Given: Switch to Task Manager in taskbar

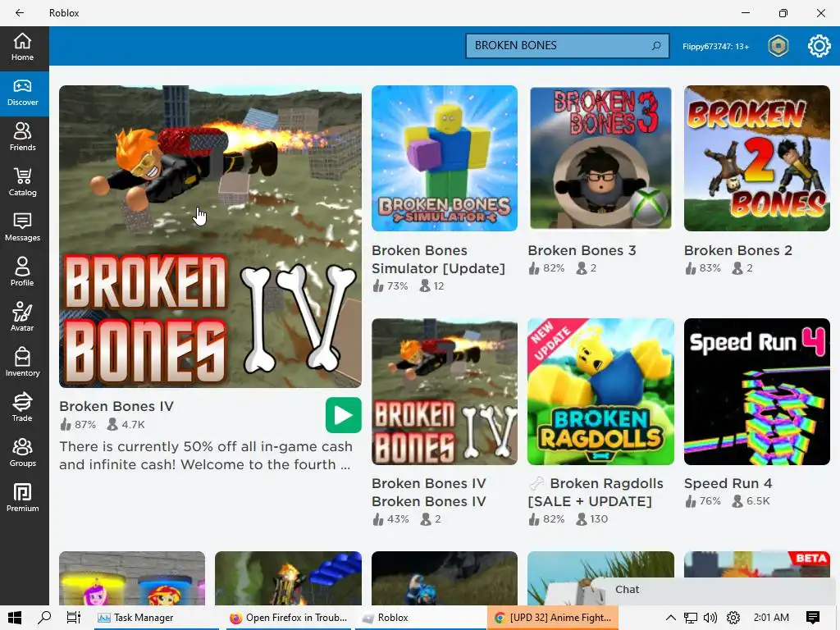Looking at the screenshot, I should pyautogui.click(x=156, y=618).
